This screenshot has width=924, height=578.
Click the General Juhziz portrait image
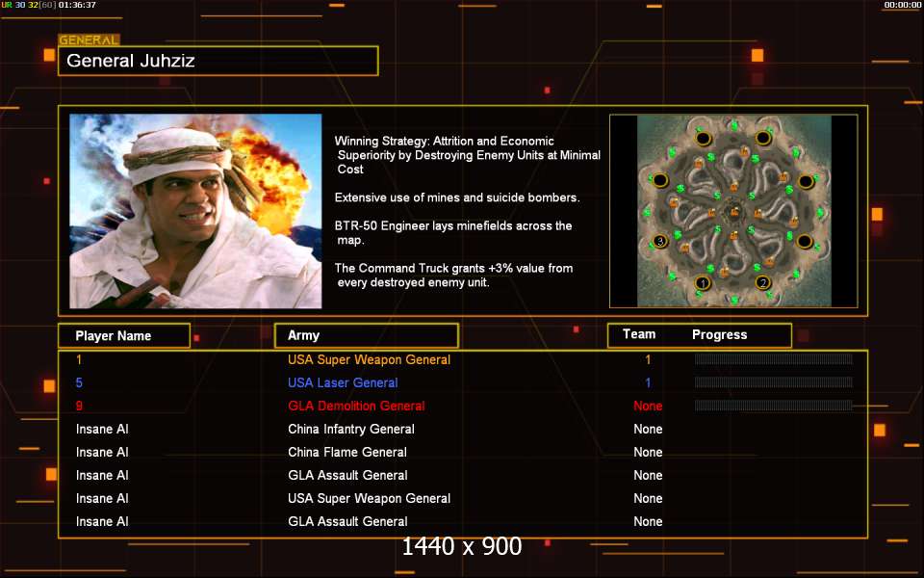pos(195,211)
